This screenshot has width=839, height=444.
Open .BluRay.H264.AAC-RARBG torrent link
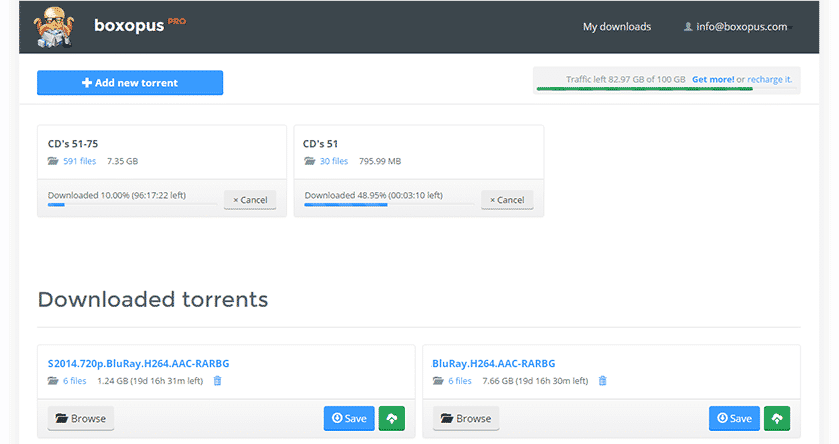[x=493, y=364]
